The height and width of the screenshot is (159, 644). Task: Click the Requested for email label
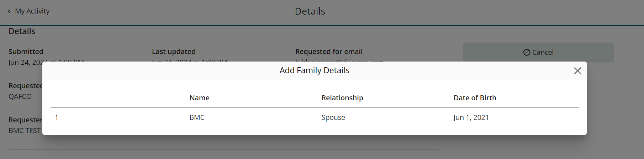pyautogui.click(x=329, y=52)
